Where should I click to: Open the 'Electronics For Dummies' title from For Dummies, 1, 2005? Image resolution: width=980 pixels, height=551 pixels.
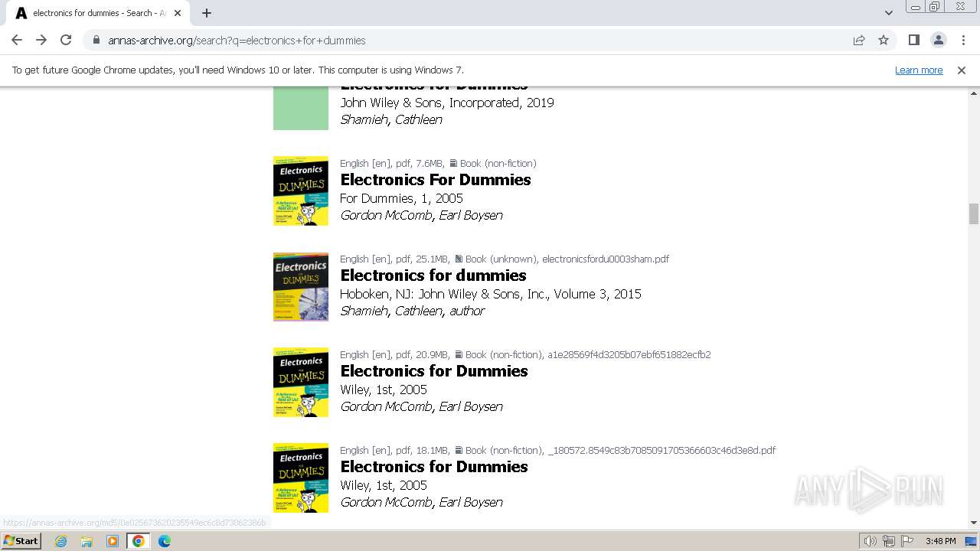pyautogui.click(x=436, y=180)
